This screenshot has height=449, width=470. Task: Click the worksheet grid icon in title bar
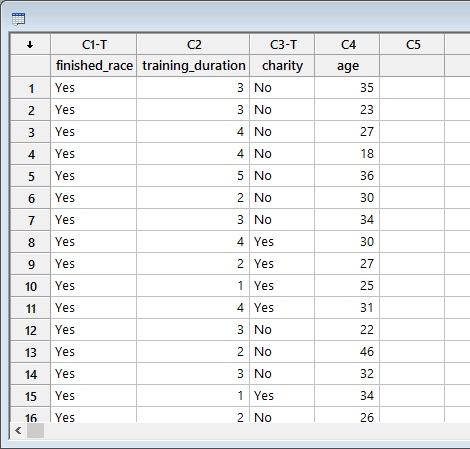tap(18, 19)
